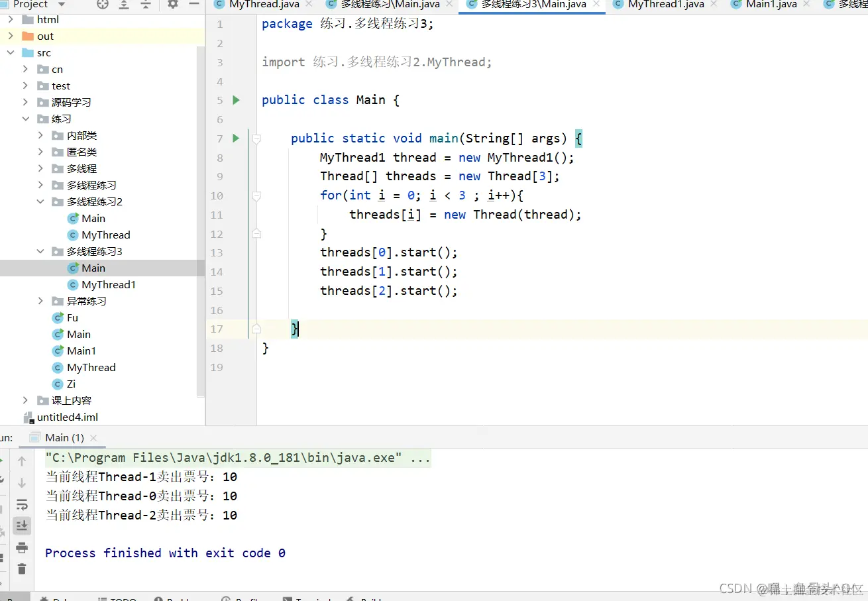Close the 多线程练习3\Main.java editor tab
Image resolution: width=868 pixels, height=601 pixels.
click(x=596, y=4)
